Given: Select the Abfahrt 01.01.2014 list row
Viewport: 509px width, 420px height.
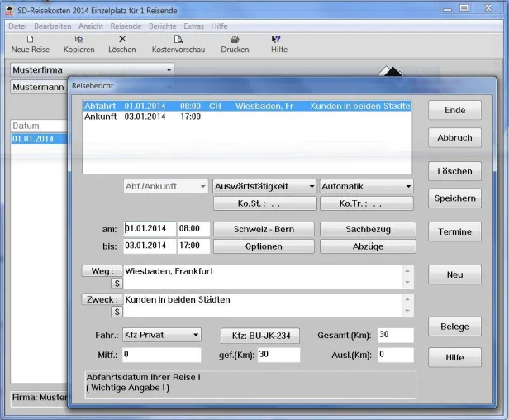Looking at the screenshot, I should pyautogui.click(x=247, y=106).
